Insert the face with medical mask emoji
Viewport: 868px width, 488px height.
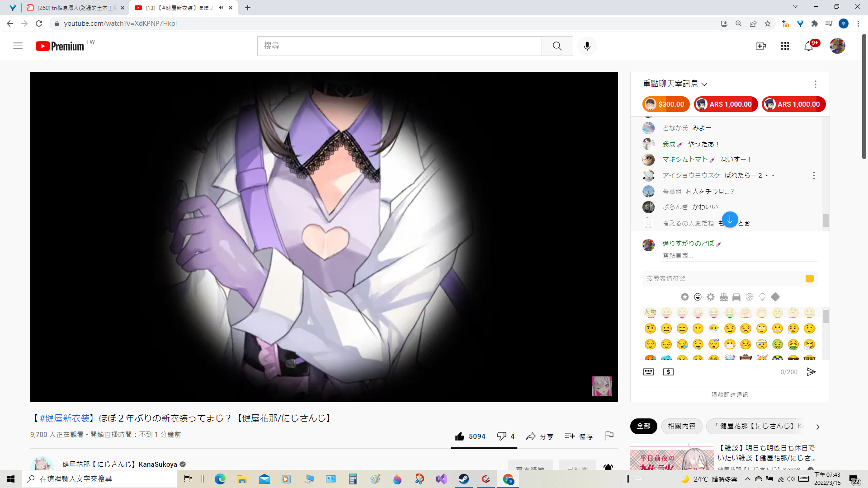tap(730, 344)
